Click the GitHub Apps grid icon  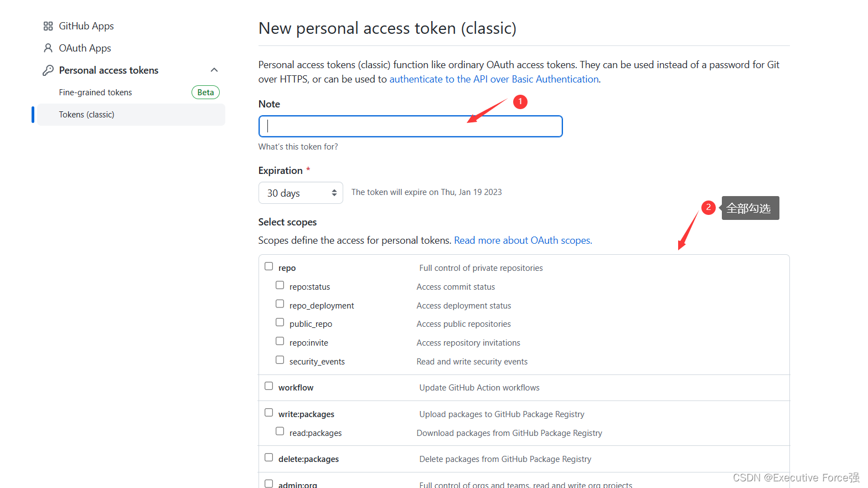click(x=48, y=26)
